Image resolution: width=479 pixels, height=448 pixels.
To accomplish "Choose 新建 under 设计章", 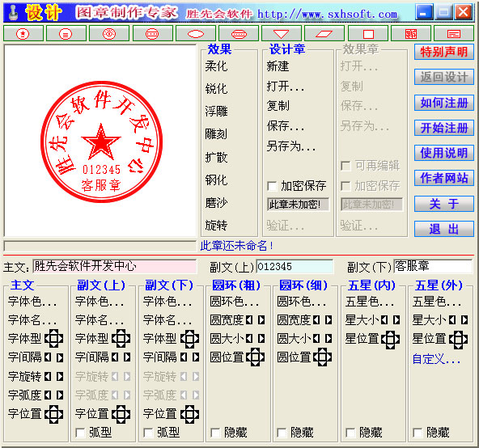I will (x=278, y=66).
